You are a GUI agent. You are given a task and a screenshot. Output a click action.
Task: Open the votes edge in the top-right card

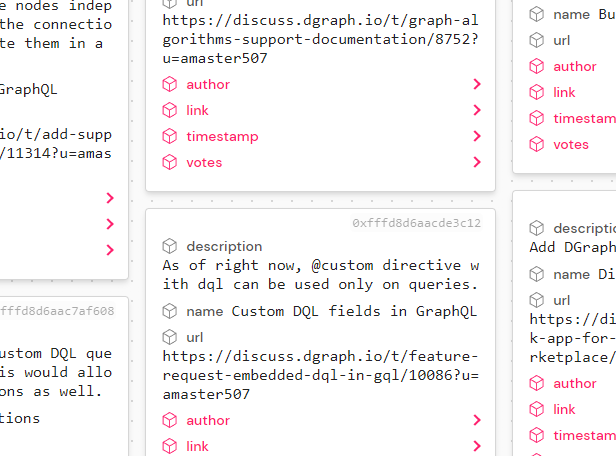pyautogui.click(x=570, y=144)
